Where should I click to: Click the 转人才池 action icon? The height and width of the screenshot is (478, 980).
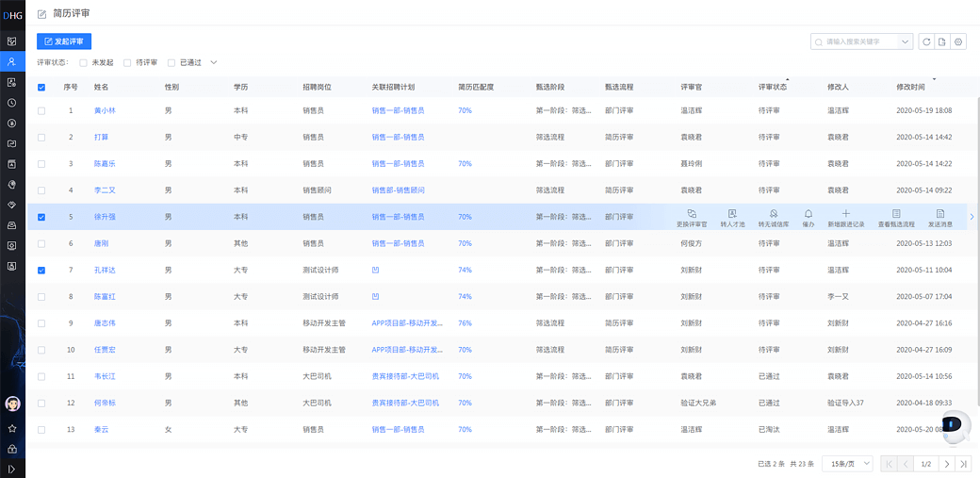coord(732,214)
